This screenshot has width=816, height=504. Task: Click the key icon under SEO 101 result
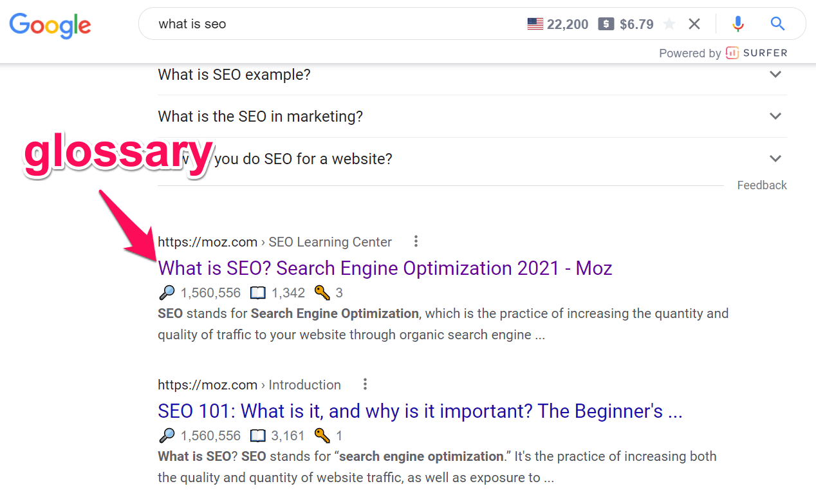tap(322, 436)
